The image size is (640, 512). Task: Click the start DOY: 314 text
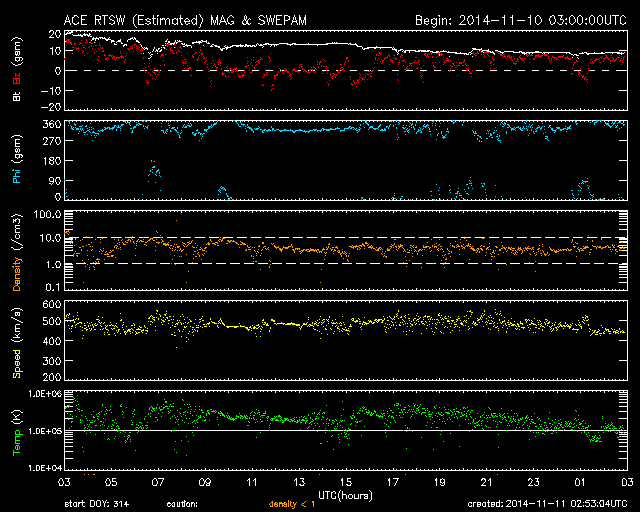pyautogui.click(x=97, y=504)
